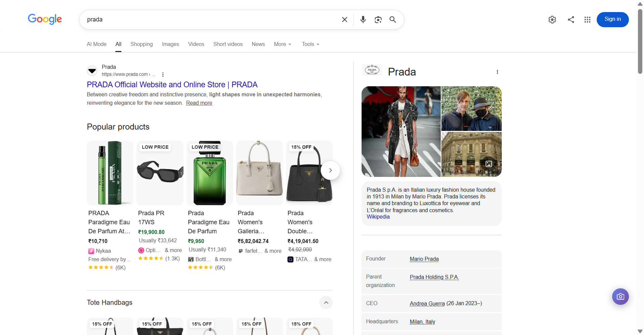Expand the More search filters dropdown
The width and height of the screenshot is (644, 335).
[283, 44]
